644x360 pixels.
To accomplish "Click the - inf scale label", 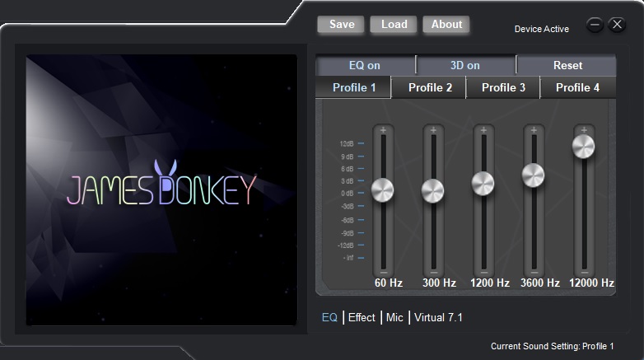I will click(x=348, y=258).
